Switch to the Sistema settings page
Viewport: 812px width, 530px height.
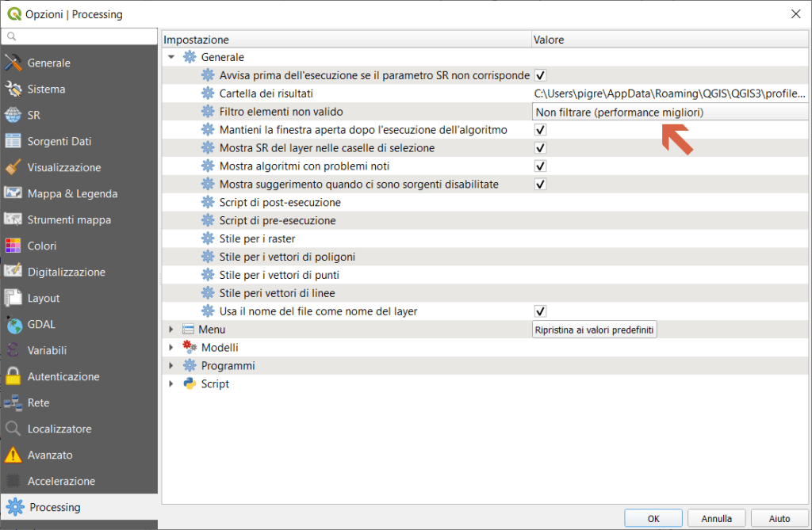(46, 90)
